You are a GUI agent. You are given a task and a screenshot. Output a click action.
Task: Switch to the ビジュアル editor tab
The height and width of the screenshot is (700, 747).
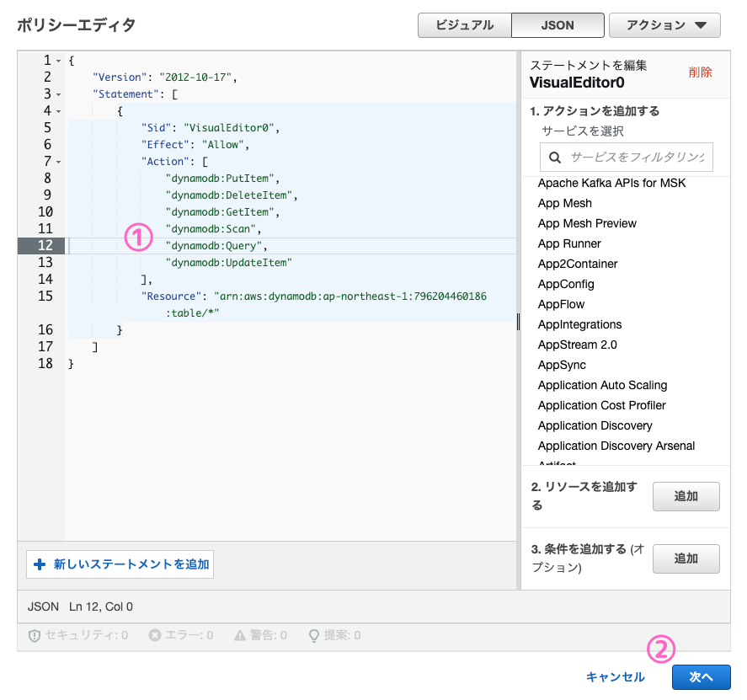coord(465,25)
